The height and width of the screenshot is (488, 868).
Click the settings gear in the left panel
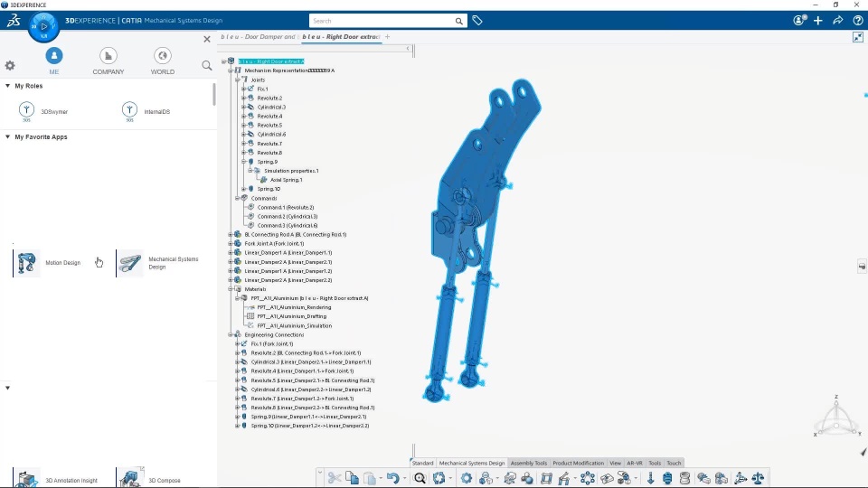[x=10, y=65]
